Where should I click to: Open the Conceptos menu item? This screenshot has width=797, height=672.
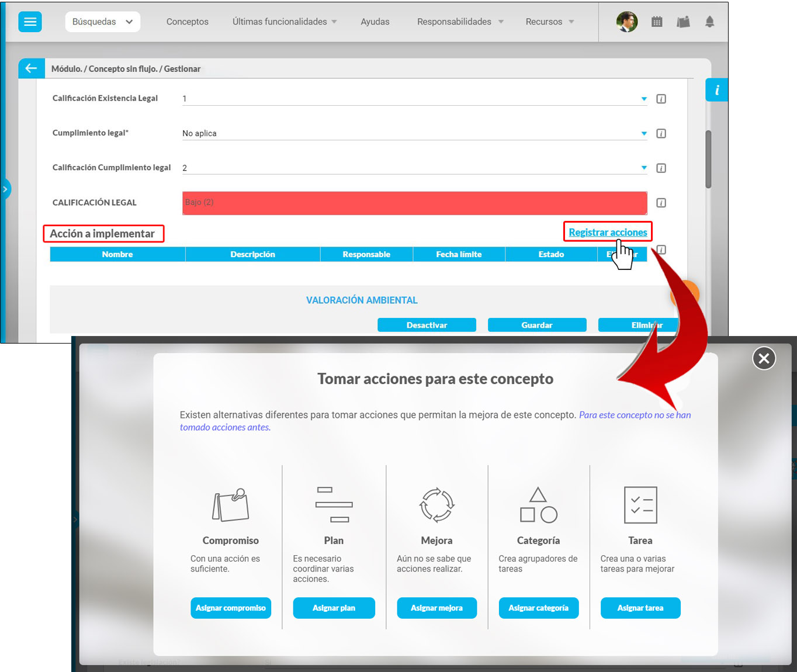[187, 22]
